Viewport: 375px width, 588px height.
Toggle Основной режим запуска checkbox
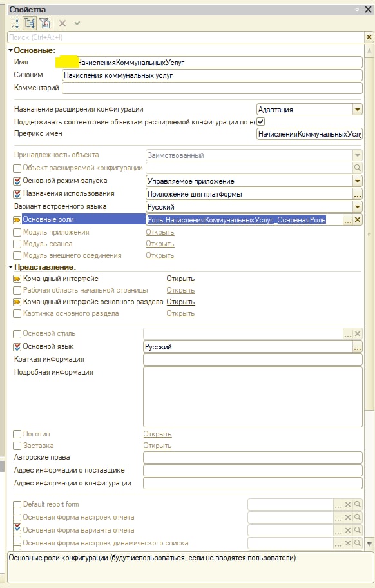(17, 182)
